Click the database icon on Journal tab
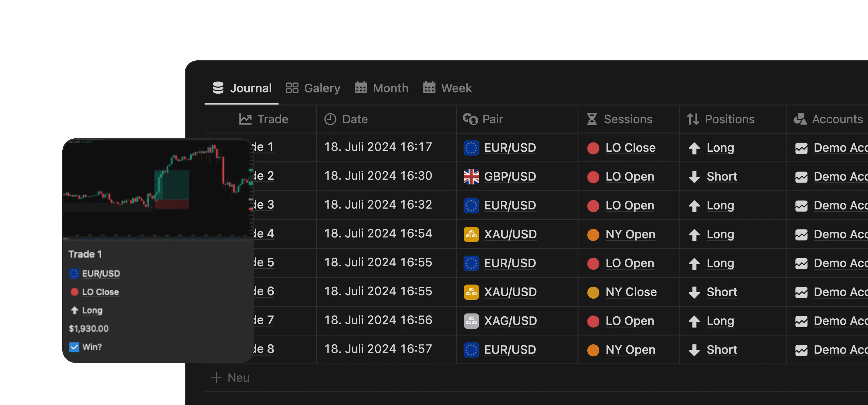 click(218, 88)
